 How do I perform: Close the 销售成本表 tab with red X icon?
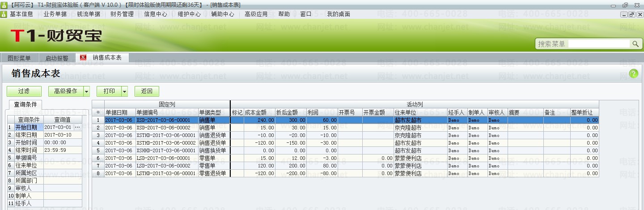point(83,58)
